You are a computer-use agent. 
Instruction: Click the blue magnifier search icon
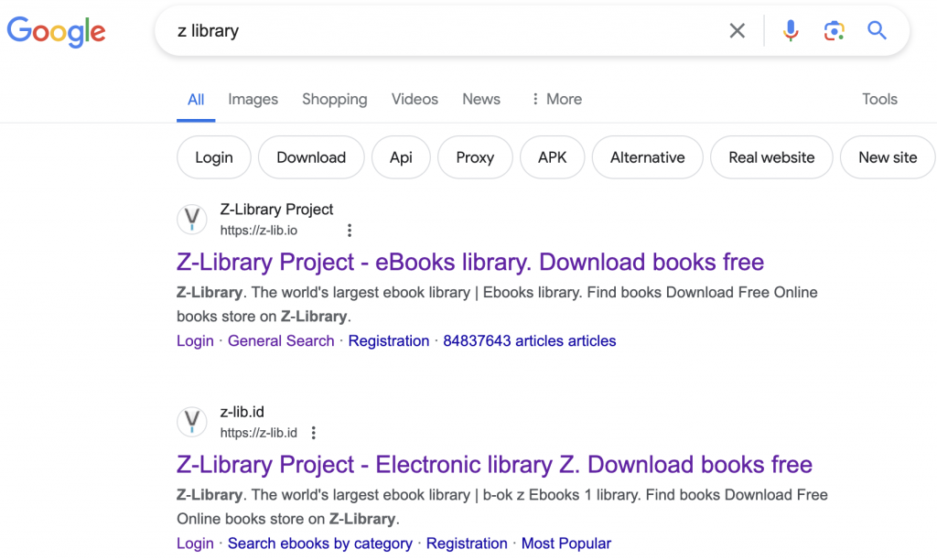[877, 30]
